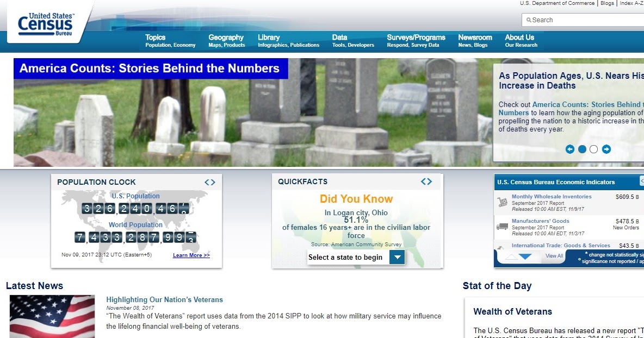Focus the Search input field

click(x=583, y=20)
